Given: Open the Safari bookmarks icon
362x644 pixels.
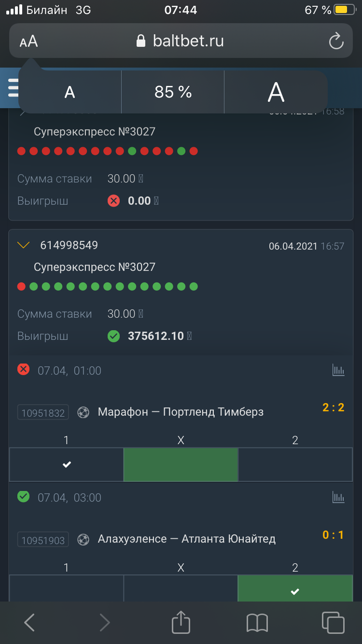Looking at the screenshot, I should click(257, 623).
